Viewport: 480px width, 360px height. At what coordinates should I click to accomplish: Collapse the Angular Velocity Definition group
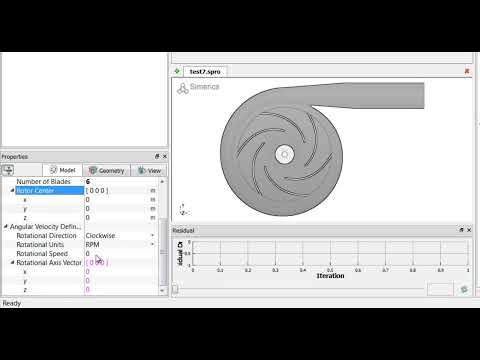coord(5,226)
